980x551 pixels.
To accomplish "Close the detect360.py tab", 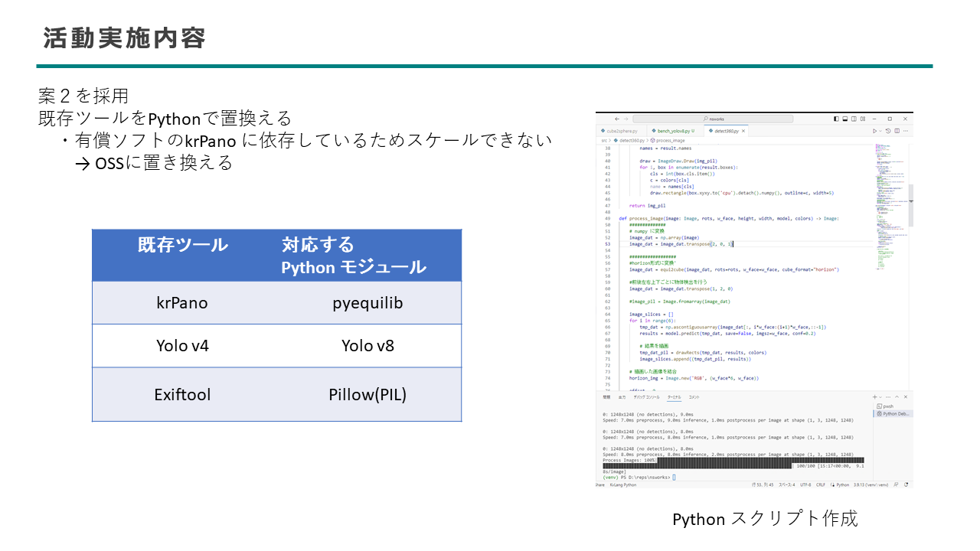I will pyautogui.click(x=743, y=131).
